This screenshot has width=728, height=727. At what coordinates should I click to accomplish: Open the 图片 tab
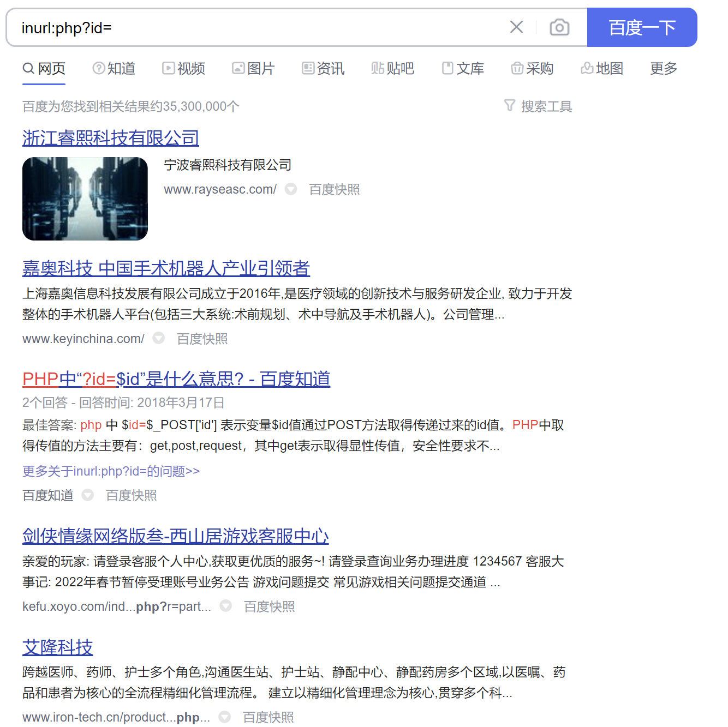click(253, 69)
